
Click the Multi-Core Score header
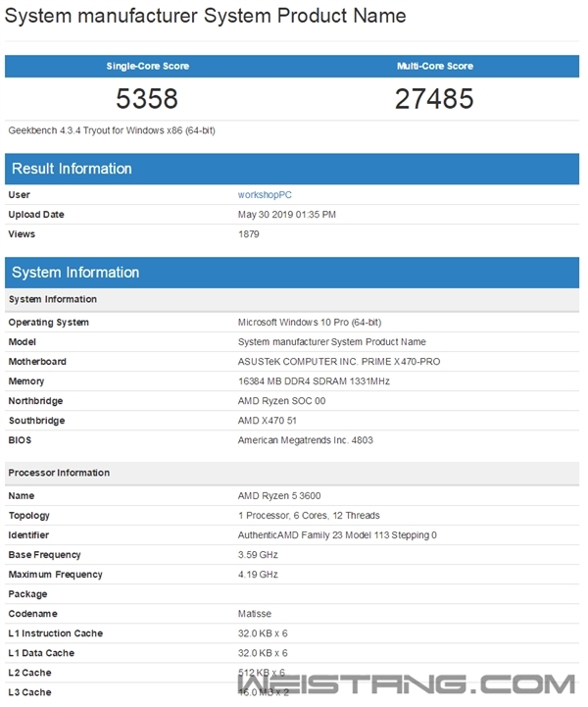[434, 67]
